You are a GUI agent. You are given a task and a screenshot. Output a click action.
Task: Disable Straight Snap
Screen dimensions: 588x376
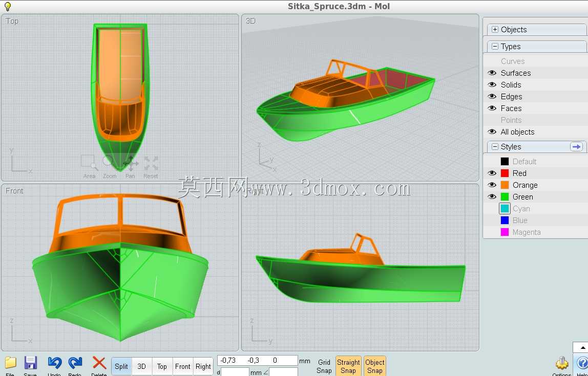pyautogui.click(x=348, y=366)
